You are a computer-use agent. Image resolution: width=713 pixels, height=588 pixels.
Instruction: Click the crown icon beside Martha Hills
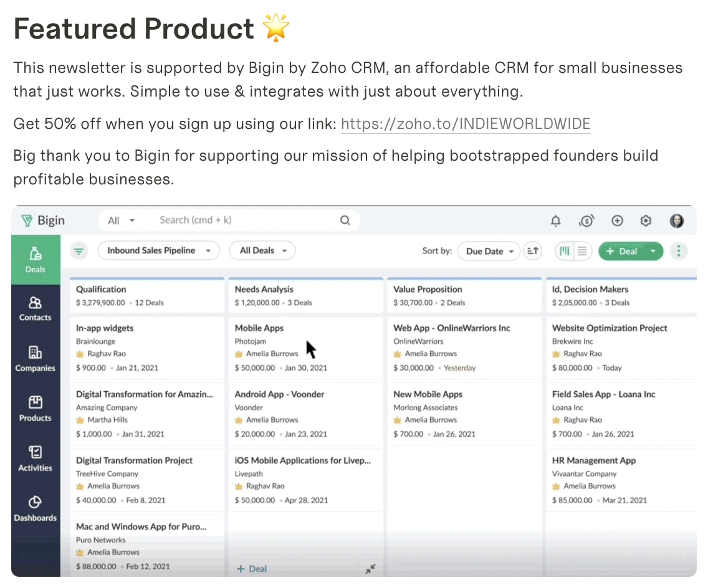pos(80,420)
